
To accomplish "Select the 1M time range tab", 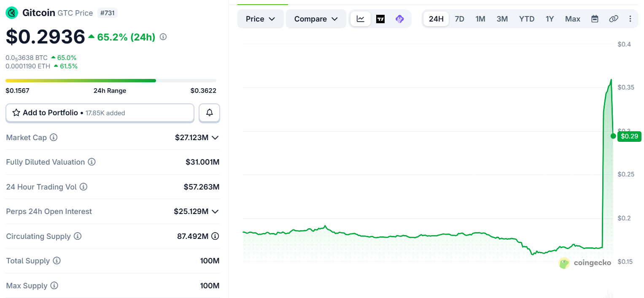I will [x=480, y=19].
